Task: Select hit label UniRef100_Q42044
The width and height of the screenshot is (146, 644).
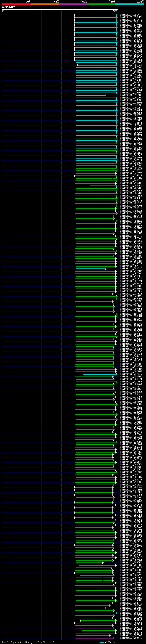Action: tap(131, 344)
